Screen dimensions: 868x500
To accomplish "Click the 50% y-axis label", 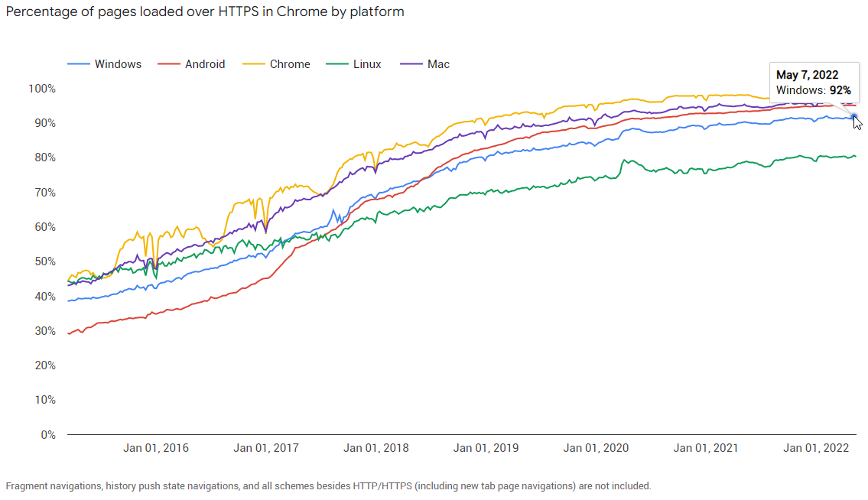I will (45, 261).
